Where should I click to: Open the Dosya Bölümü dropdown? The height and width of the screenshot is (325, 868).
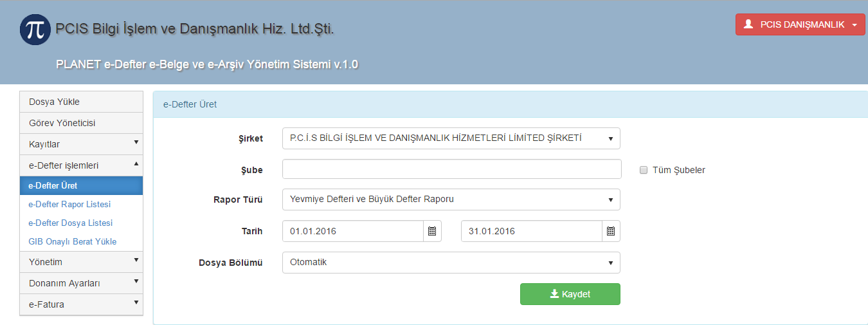451,263
